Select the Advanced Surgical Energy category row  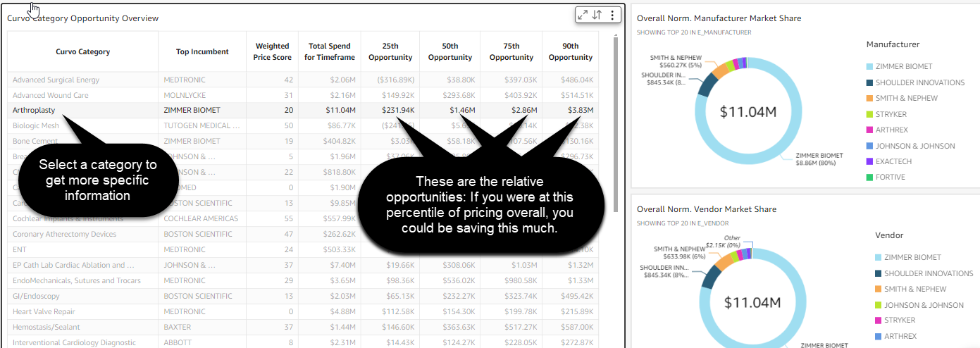coord(56,80)
